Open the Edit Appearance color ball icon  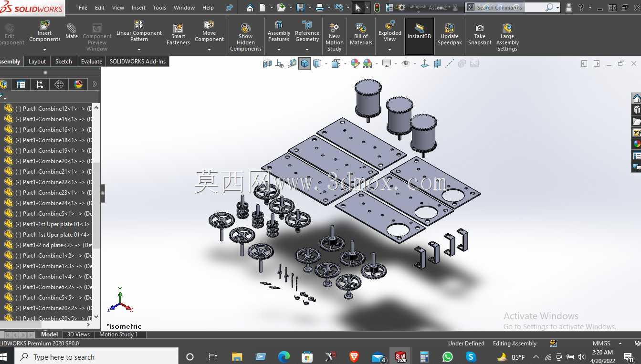coord(355,63)
